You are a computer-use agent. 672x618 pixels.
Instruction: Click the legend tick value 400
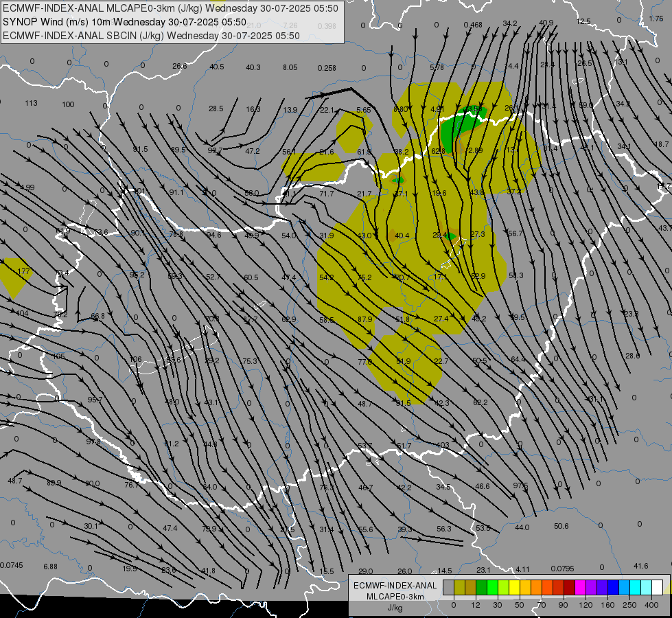point(651,605)
